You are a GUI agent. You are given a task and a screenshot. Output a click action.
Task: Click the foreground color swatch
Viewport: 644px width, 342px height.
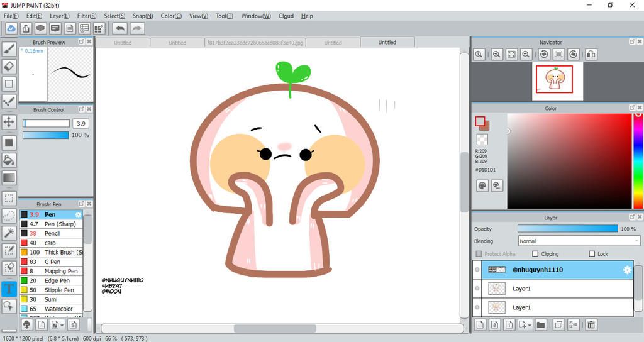click(x=480, y=121)
